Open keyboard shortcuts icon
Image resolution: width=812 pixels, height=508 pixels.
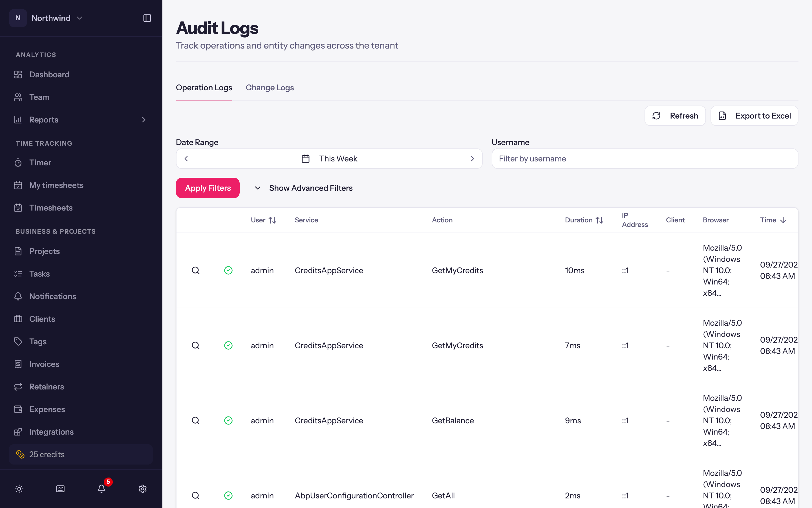60,489
